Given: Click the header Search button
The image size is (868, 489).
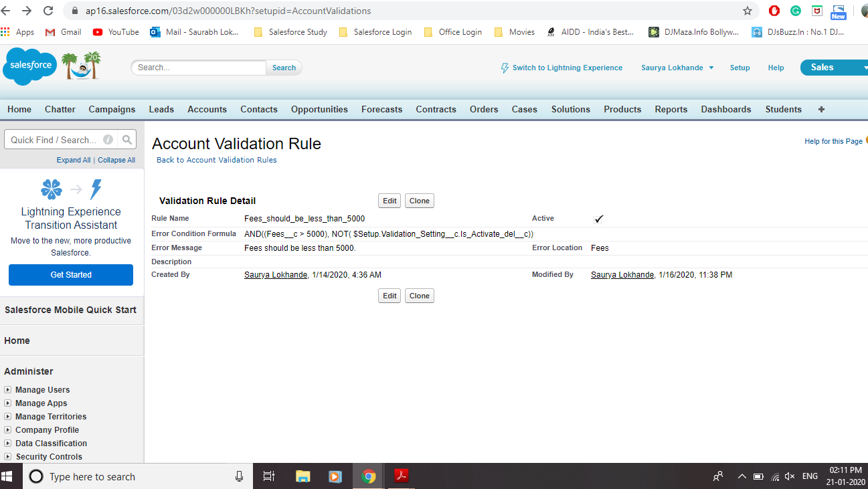Looking at the screenshot, I should tap(284, 68).
